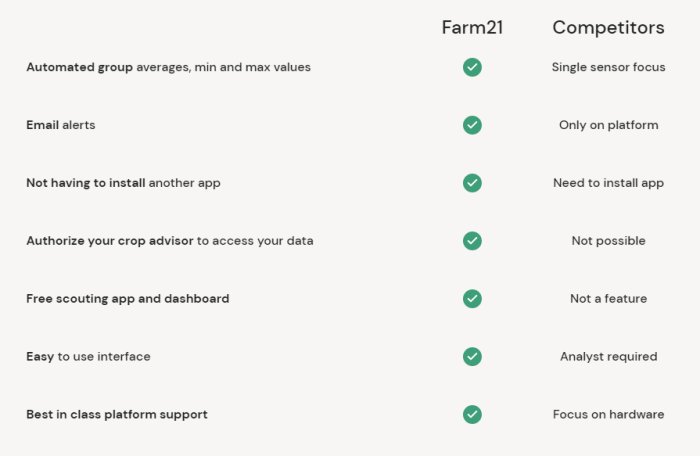Click the 'Need to install app' cell

[x=608, y=183]
